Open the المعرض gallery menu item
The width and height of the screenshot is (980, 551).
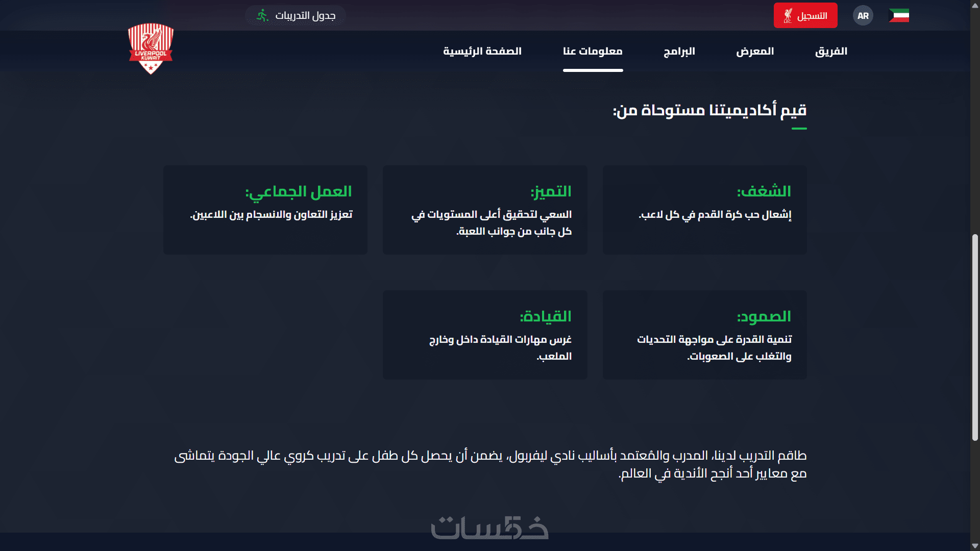point(755,51)
